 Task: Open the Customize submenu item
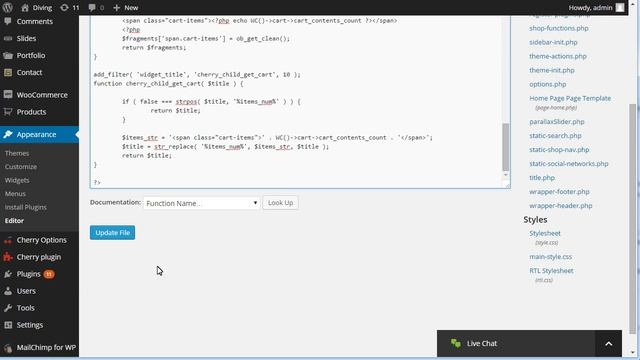click(21, 167)
